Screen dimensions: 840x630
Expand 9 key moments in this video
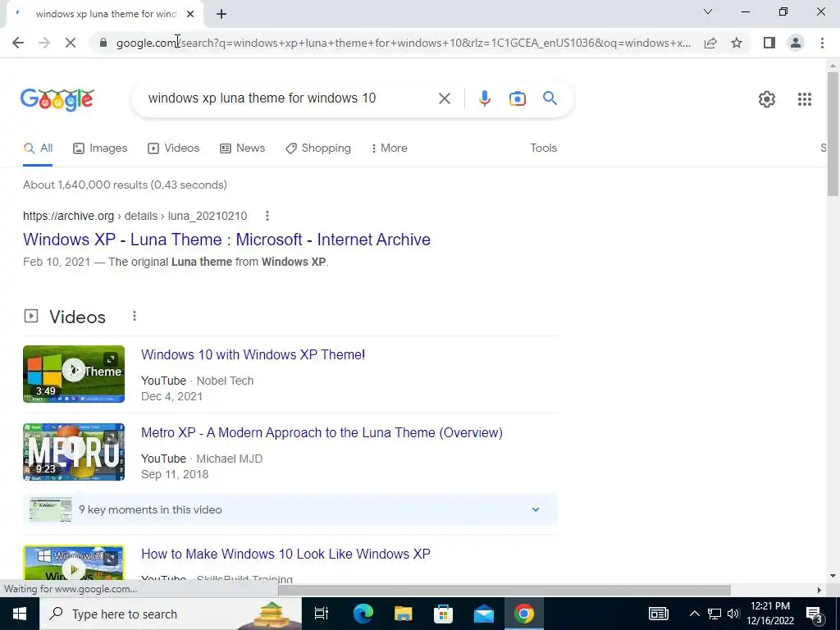290,509
